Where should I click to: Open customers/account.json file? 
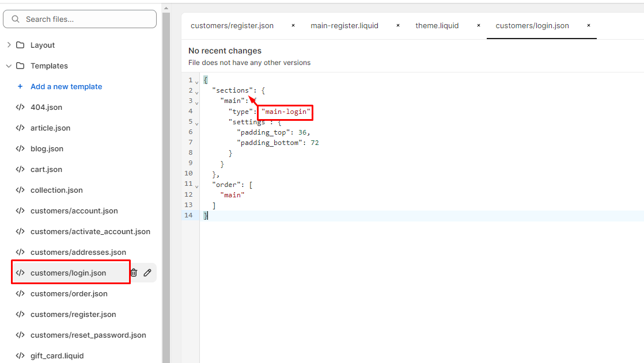pos(74,211)
